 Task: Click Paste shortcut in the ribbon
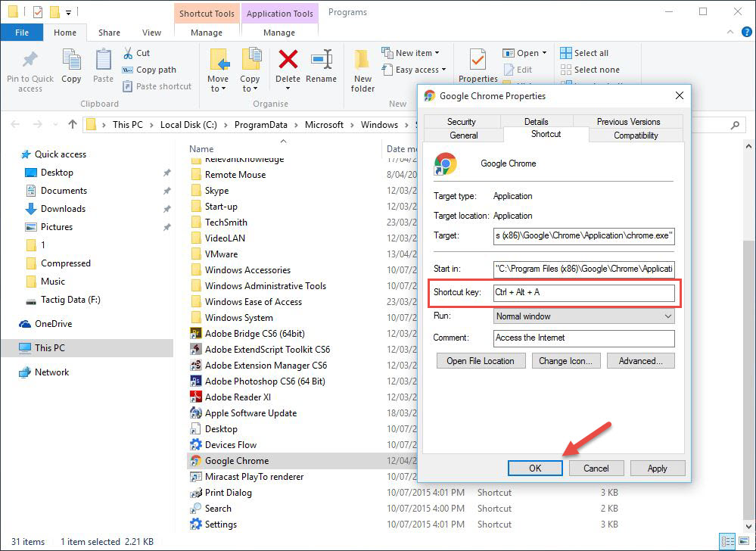[x=157, y=86]
